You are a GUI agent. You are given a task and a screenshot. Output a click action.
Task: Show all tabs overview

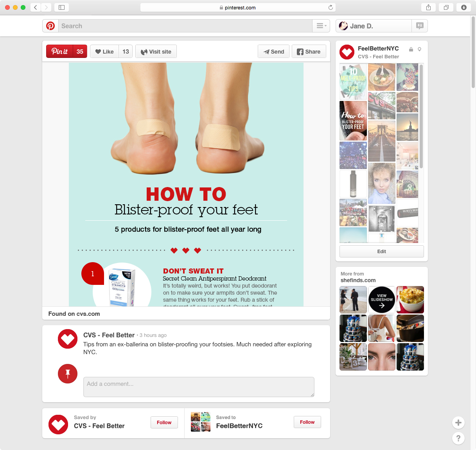click(446, 7)
